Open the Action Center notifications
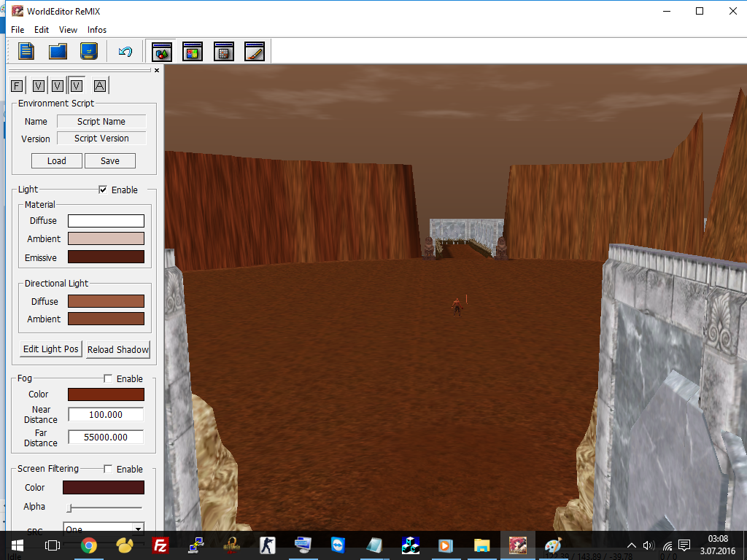This screenshot has height=560, width=747. (684, 545)
